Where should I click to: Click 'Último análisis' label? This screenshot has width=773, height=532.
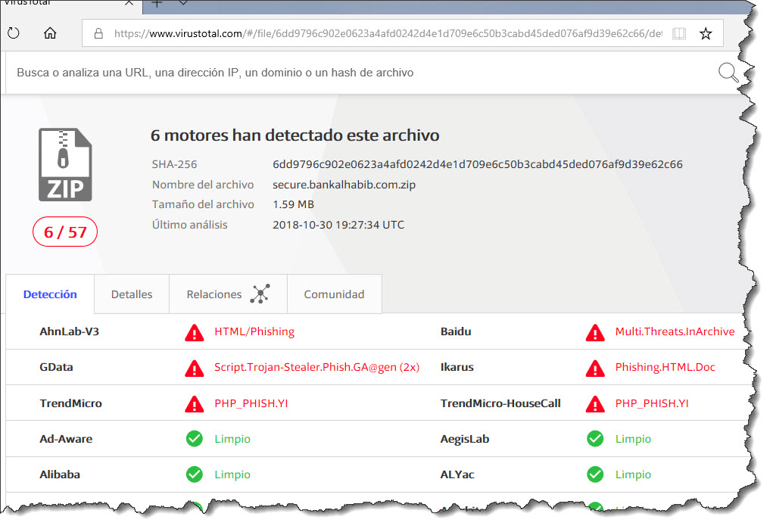[190, 225]
